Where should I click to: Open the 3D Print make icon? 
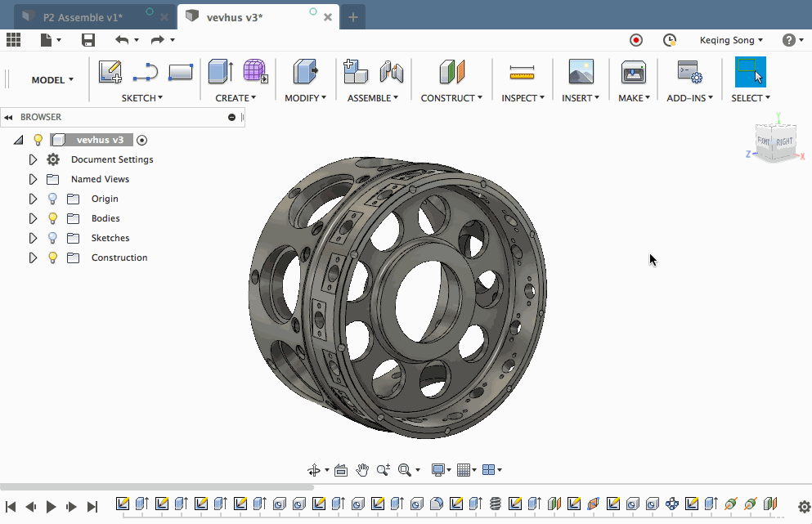click(633, 73)
